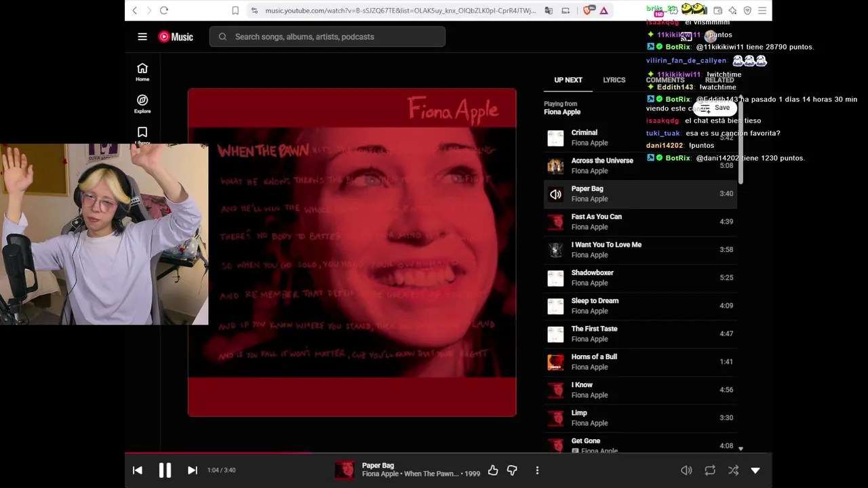
Task: Switch to the UP NEXT tab
Action: 568,80
